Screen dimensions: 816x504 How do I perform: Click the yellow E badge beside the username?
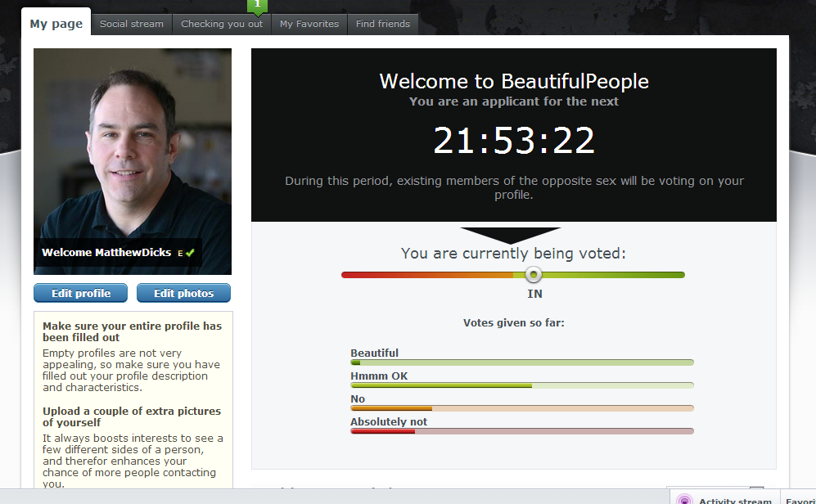pyautogui.click(x=180, y=254)
